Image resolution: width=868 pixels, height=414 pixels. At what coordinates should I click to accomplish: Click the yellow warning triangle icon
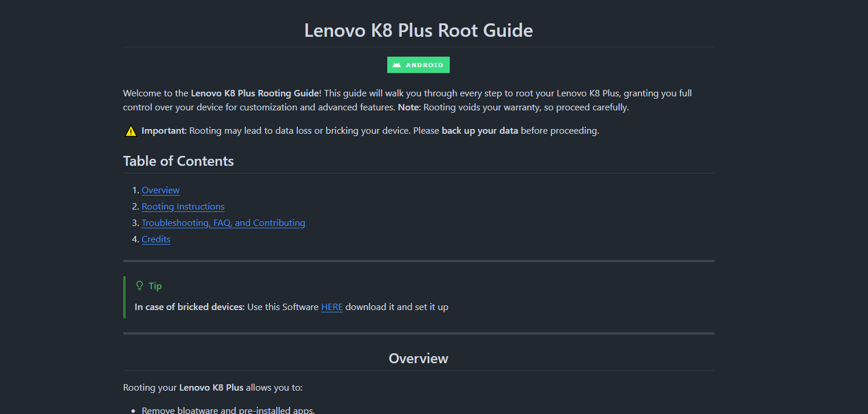pyautogui.click(x=130, y=130)
